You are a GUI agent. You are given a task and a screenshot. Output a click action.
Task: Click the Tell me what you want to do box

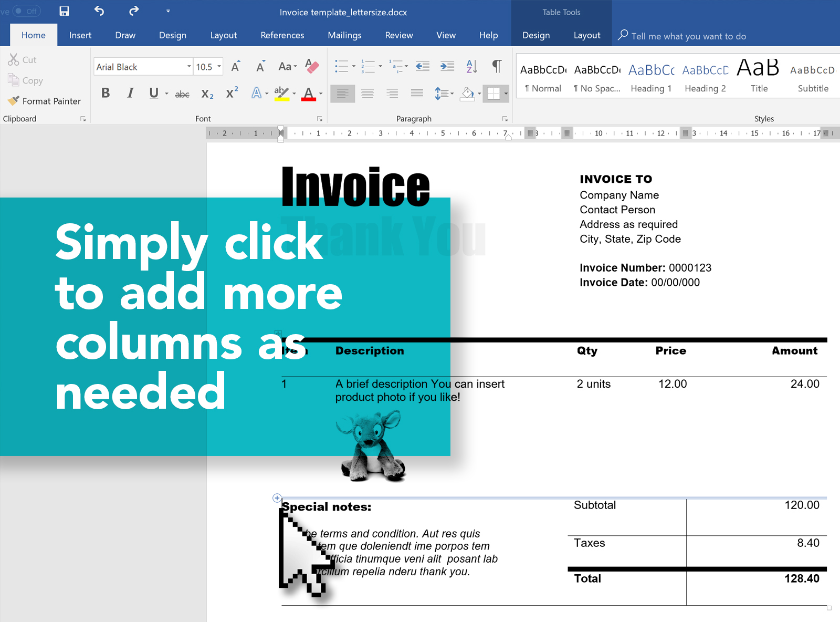(x=682, y=36)
